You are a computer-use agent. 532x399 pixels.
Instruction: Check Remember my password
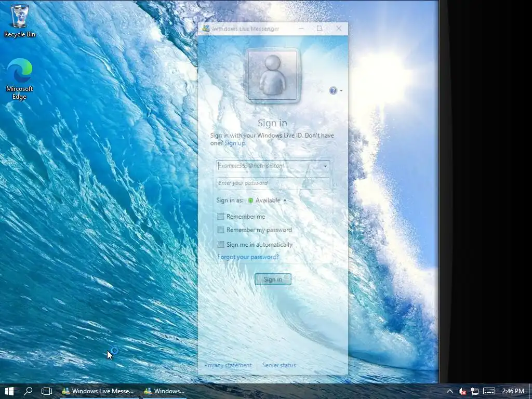(220, 230)
